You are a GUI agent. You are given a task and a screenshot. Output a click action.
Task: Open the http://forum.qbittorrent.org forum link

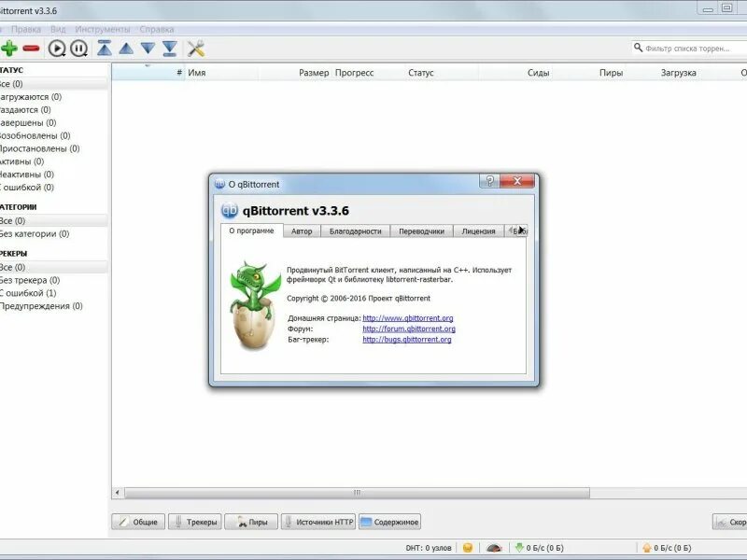(409, 329)
